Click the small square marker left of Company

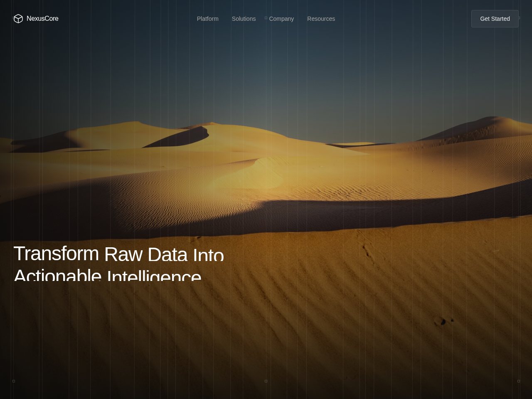(x=266, y=18)
